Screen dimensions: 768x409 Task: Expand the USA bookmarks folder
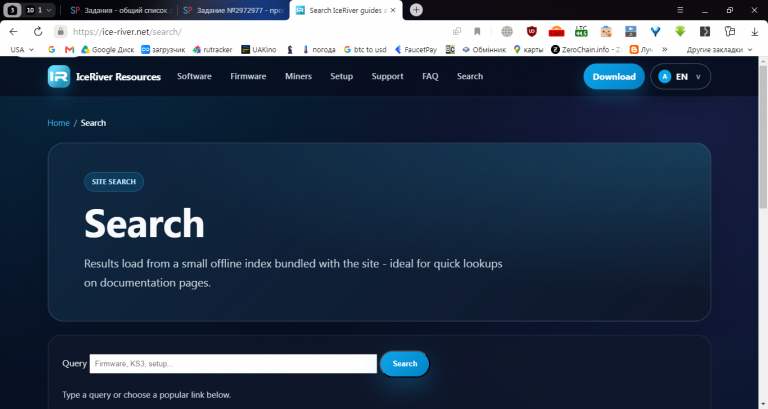(22, 49)
